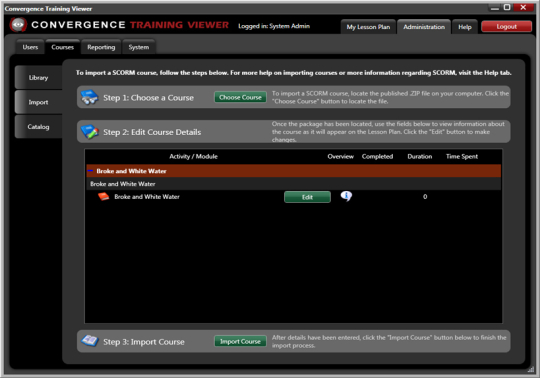Screen dimensions: 540x378
Task: Click the Activity / Module column header
Action: click(x=193, y=156)
